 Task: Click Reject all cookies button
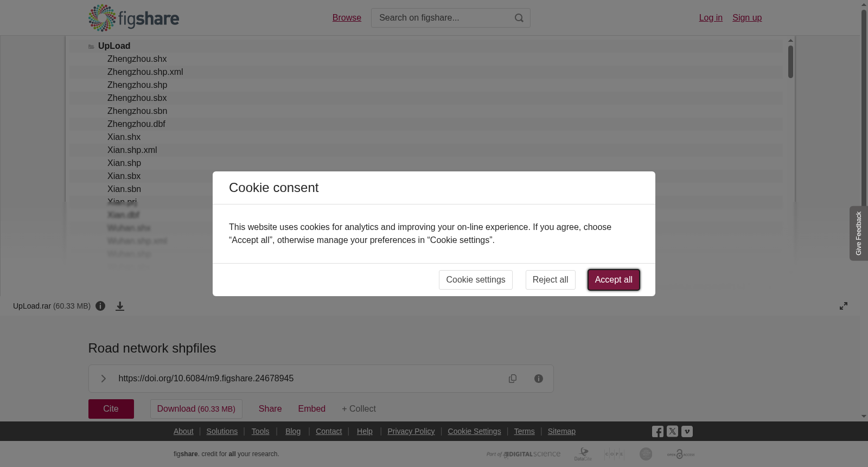click(x=551, y=280)
